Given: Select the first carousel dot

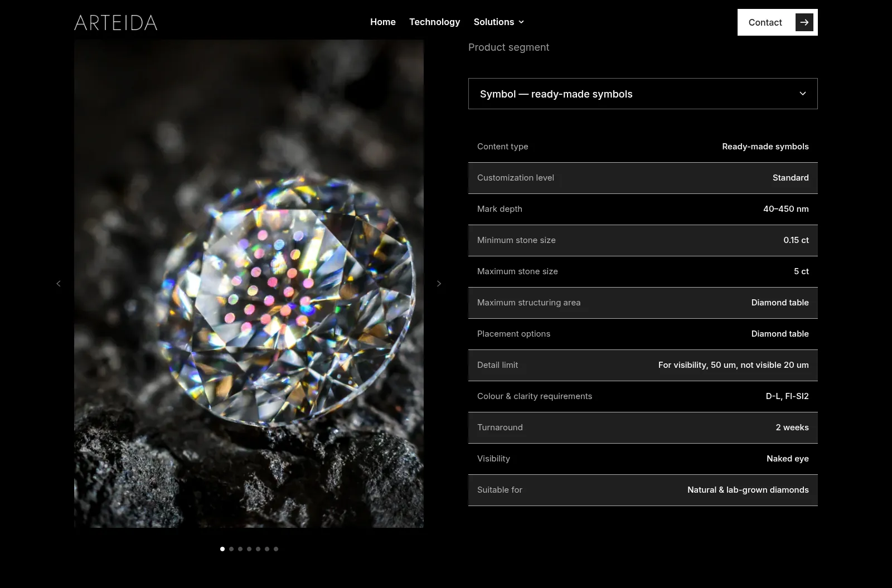Looking at the screenshot, I should [222, 549].
